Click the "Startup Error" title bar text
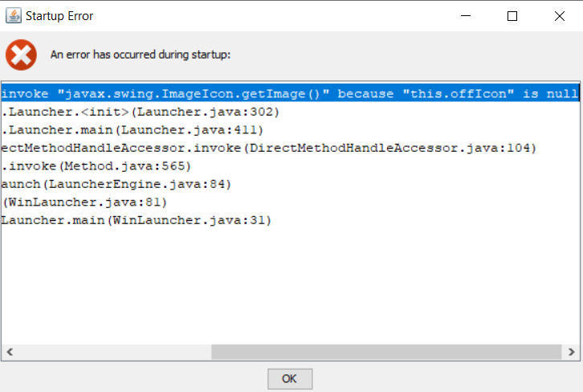This screenshot has height=392, width=583. [x=59, y=15]
